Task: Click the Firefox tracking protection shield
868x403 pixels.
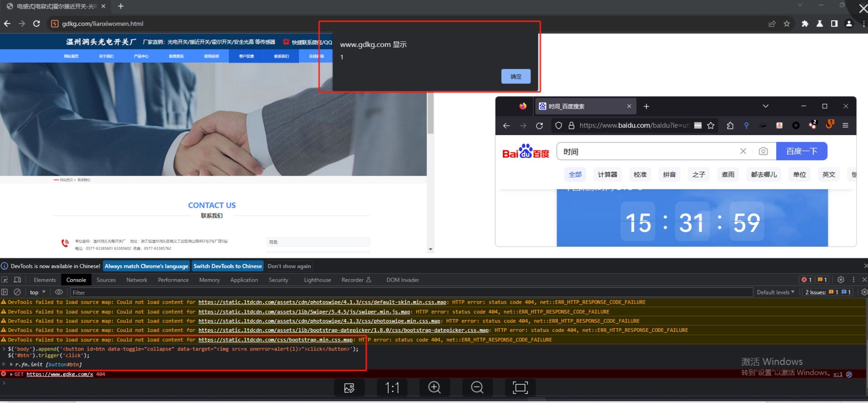Action: [558, 125]
